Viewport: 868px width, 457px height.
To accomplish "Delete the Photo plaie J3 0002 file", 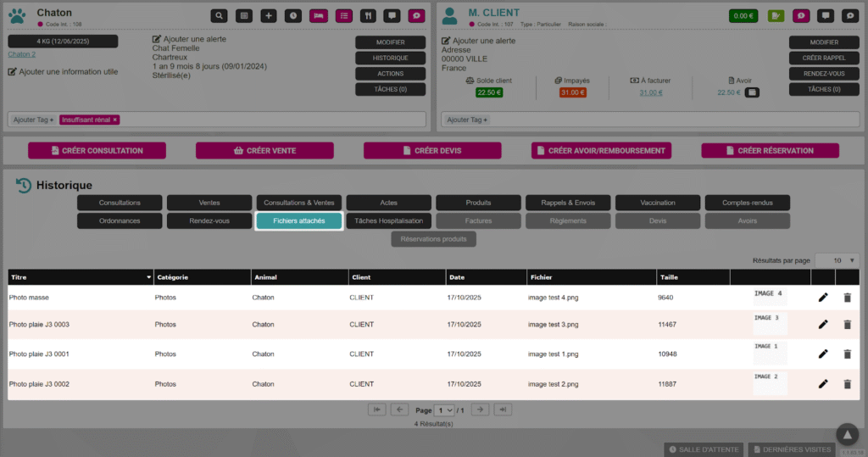I will (x=847, y=384).
